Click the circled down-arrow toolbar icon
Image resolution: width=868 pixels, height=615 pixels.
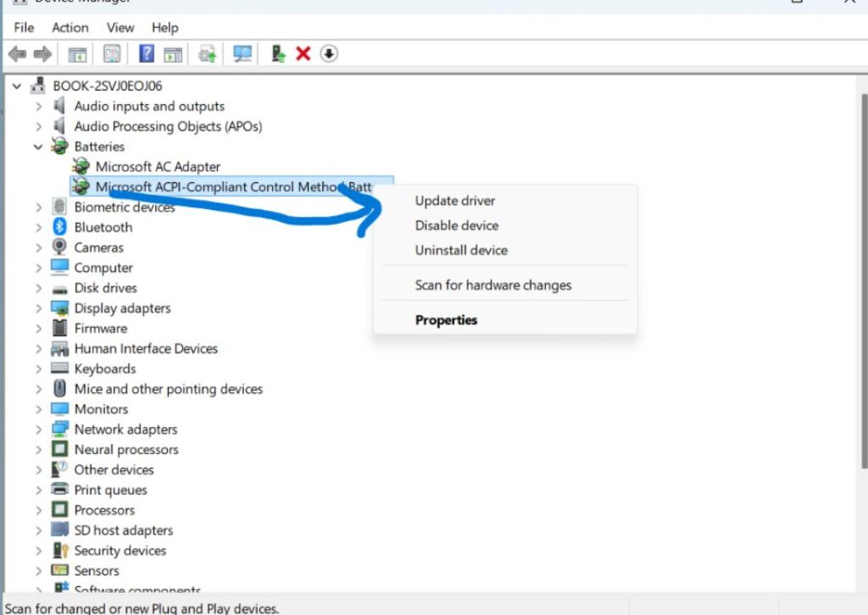(x=329, y=53)
